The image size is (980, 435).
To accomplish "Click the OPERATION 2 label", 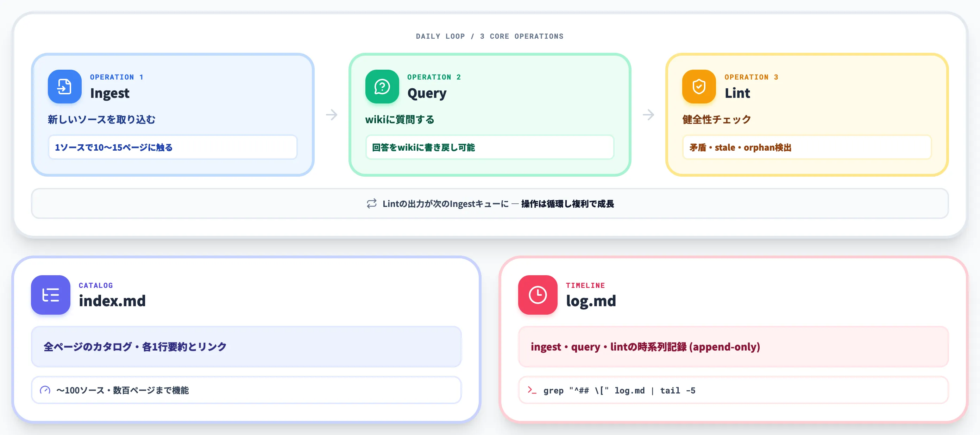I will pyautogui.click(x=434, y=77).
